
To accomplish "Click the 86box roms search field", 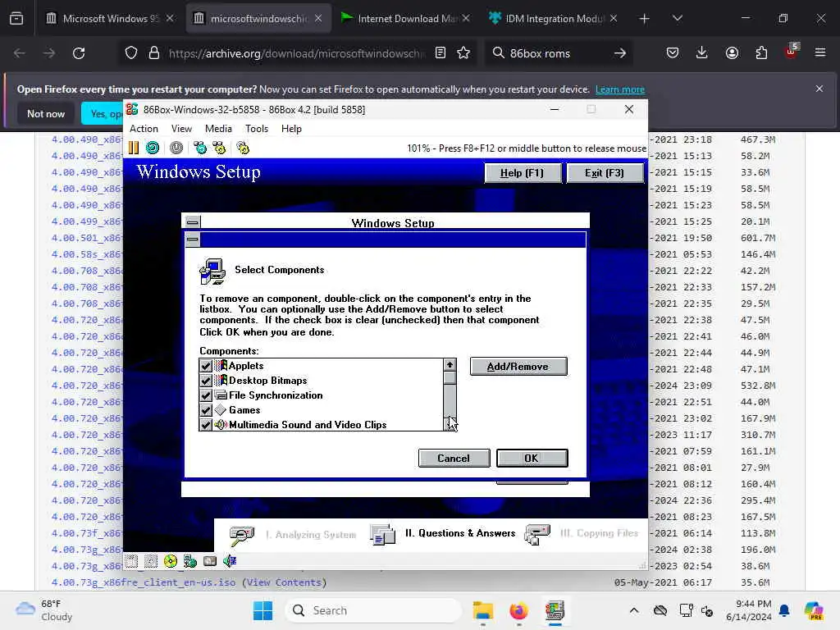I will click(x=559, y=53).
